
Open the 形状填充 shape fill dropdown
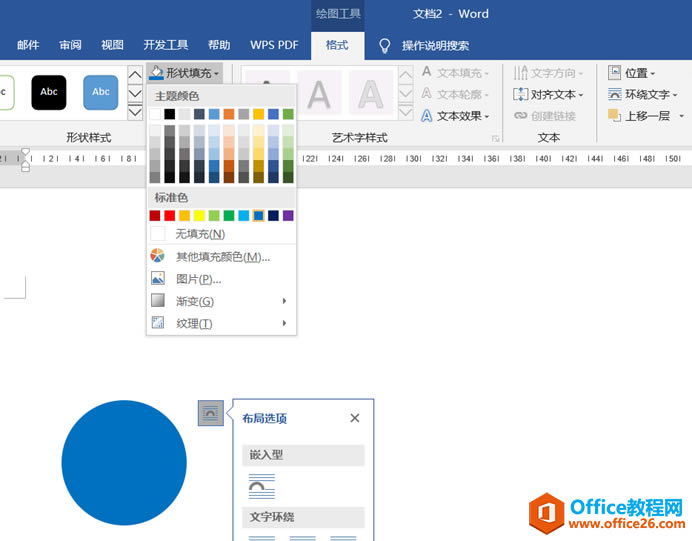(184, 73)
